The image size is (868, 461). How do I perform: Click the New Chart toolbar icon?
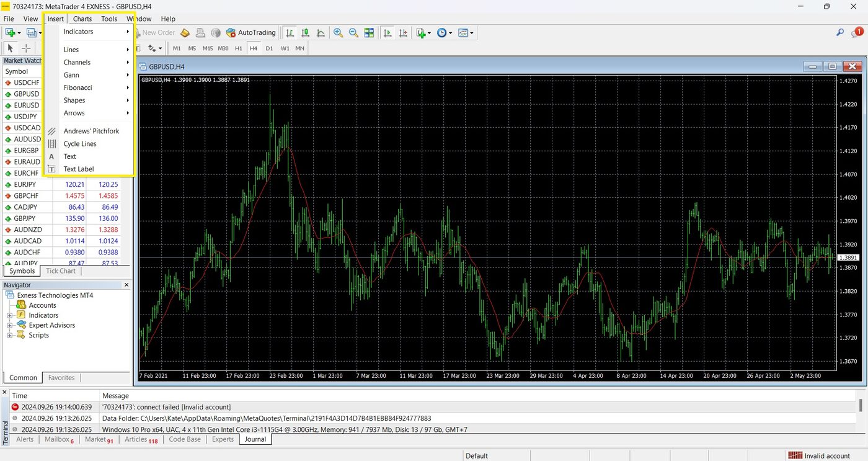click(x=10, y=32)
